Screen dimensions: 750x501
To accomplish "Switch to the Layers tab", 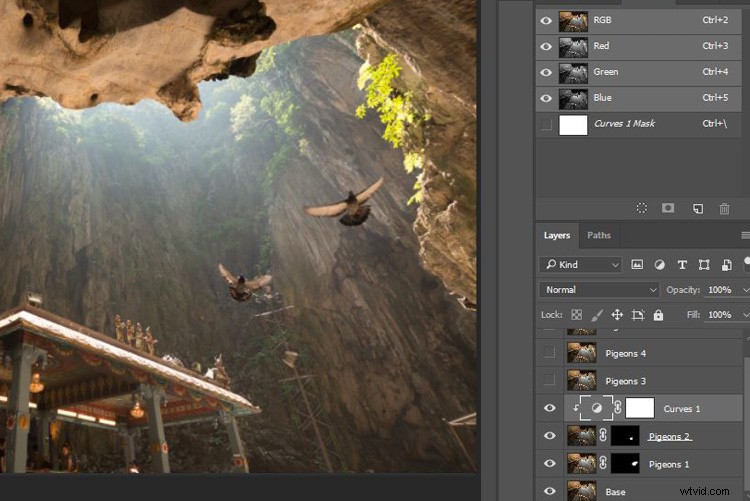I will coord(557,235).
